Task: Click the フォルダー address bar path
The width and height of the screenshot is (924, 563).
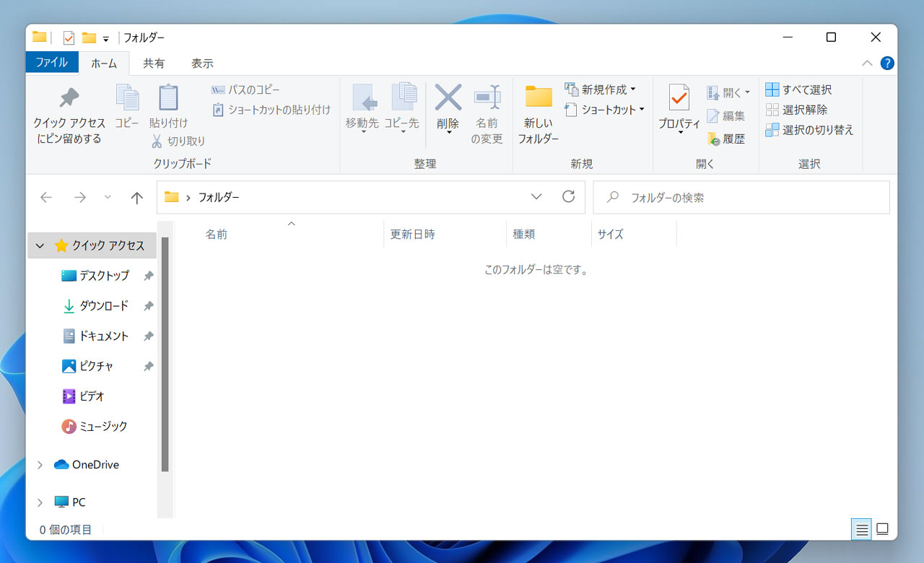Action: [x=219, y=197]
